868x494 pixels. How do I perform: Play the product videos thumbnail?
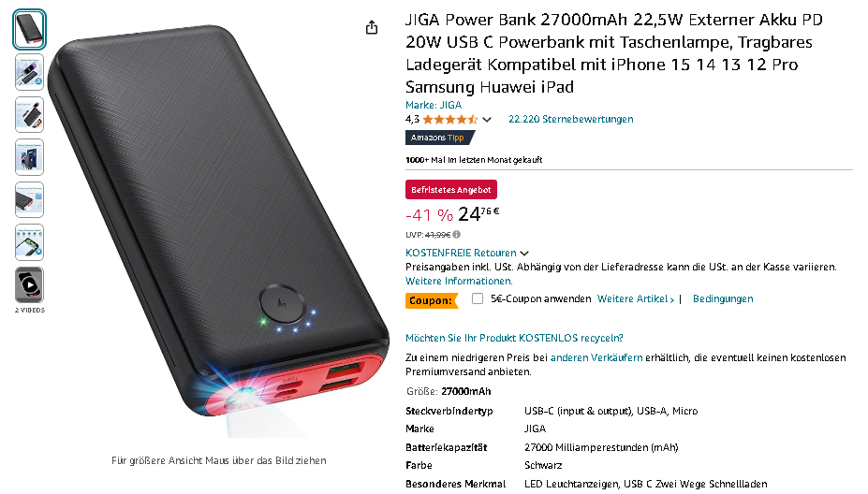29,285
